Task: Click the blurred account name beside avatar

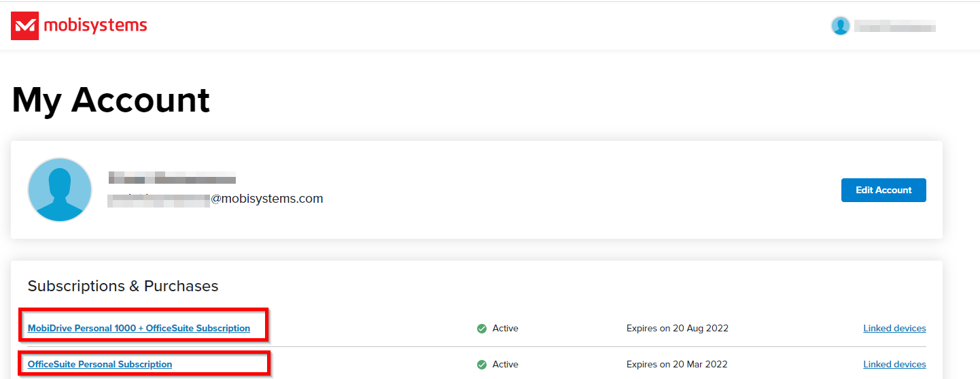Action: tap(172, 179)
